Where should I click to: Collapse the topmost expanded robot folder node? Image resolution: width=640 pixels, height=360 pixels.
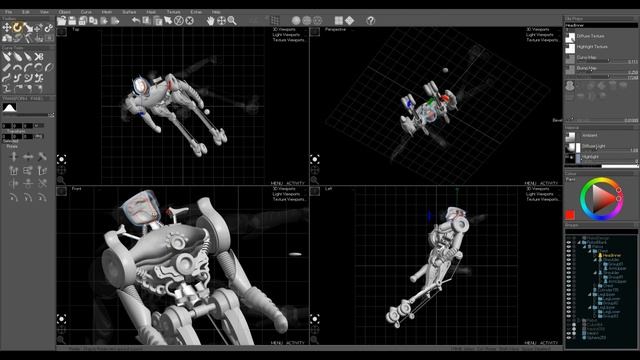[x=578, y=242]
